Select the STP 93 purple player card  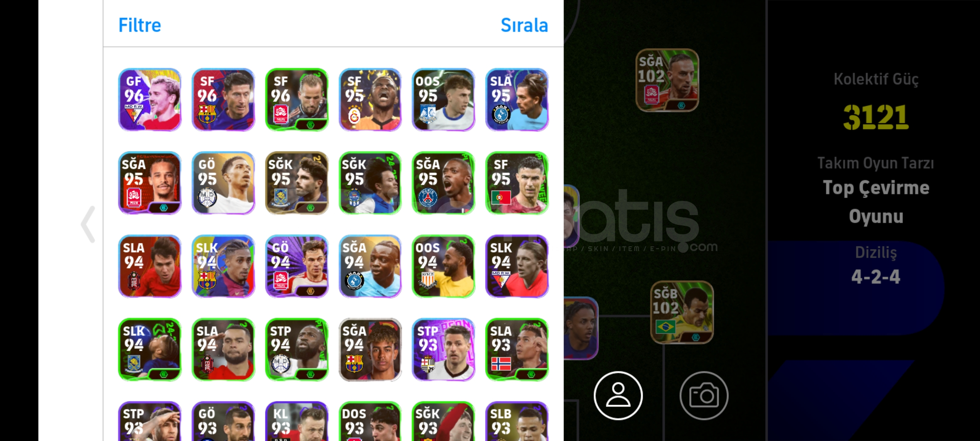point(443,350)
